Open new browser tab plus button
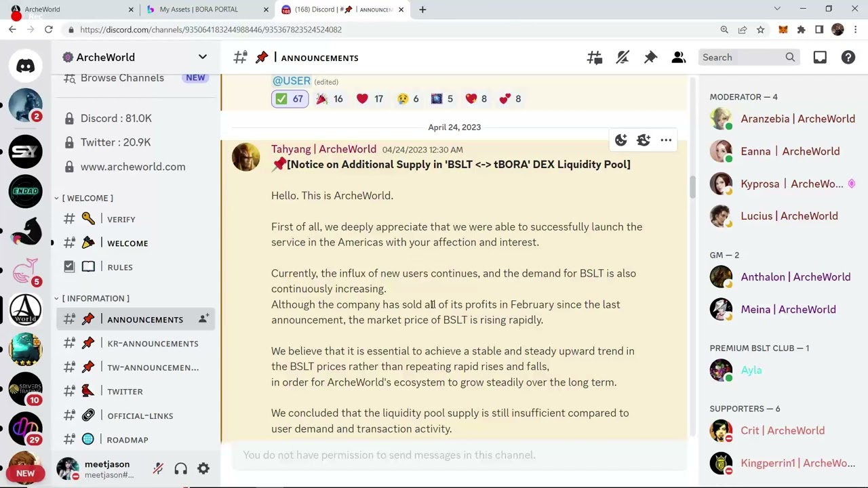Image resolution: width=868 pixels, height=488 pixels. [x=422, y=9]
